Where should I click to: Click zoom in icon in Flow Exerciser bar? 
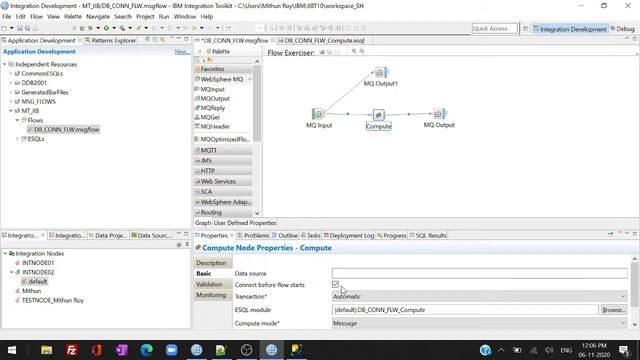354,51
